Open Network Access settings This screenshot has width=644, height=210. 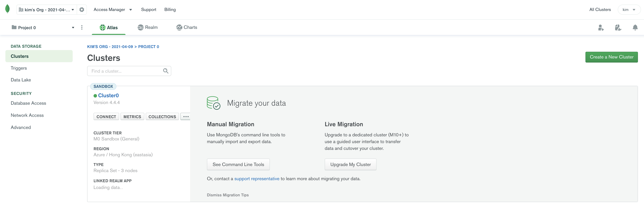(27, 115)
